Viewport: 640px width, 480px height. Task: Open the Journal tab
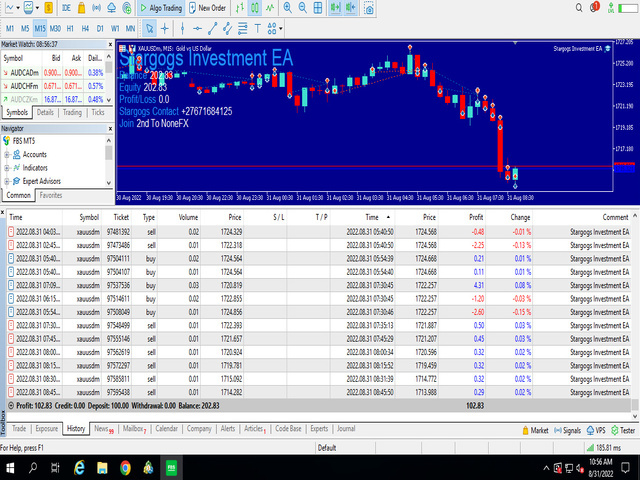(x=346, y=429)
